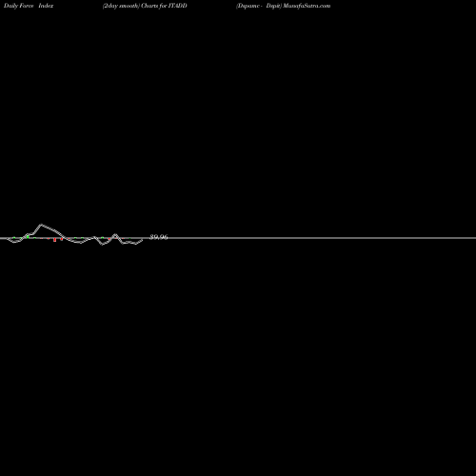
Task: Click the 89.96 value beside the line
Action: tap(159, 237)
